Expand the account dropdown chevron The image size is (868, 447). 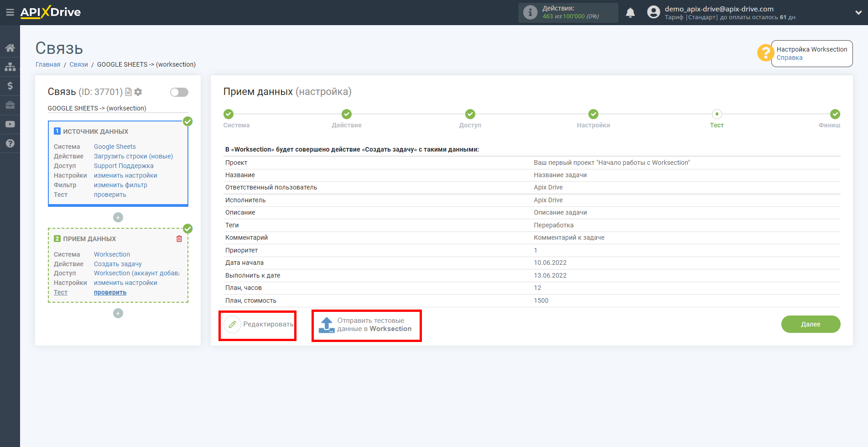[858, 13]
